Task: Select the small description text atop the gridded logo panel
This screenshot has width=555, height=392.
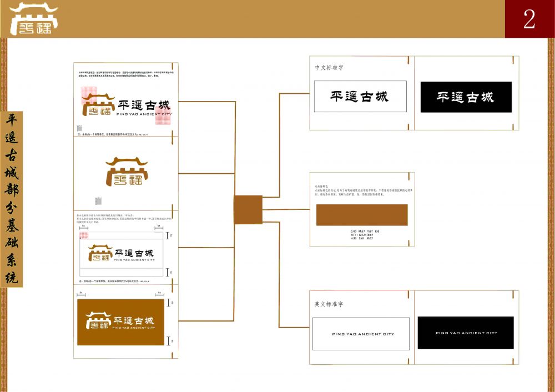Action: pos(126,74)
